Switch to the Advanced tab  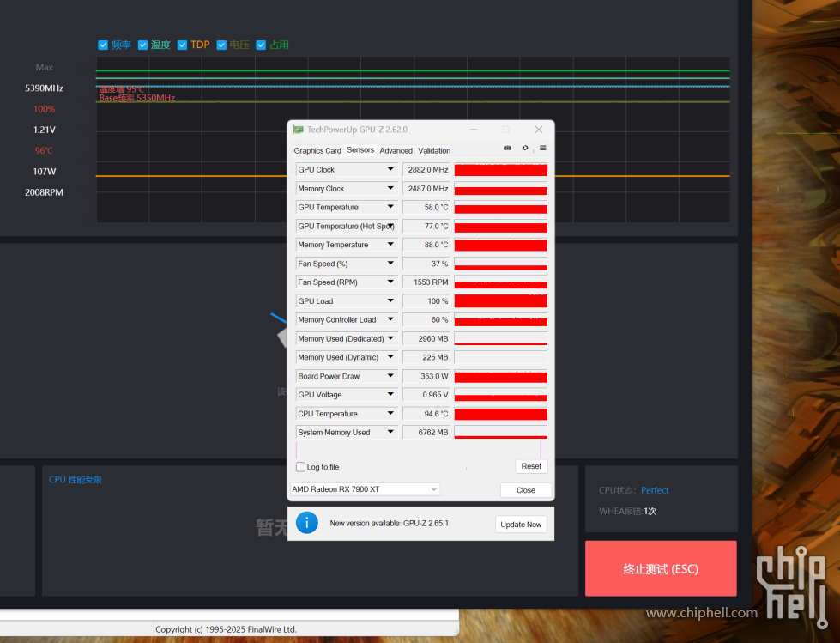tap(396, 150)
